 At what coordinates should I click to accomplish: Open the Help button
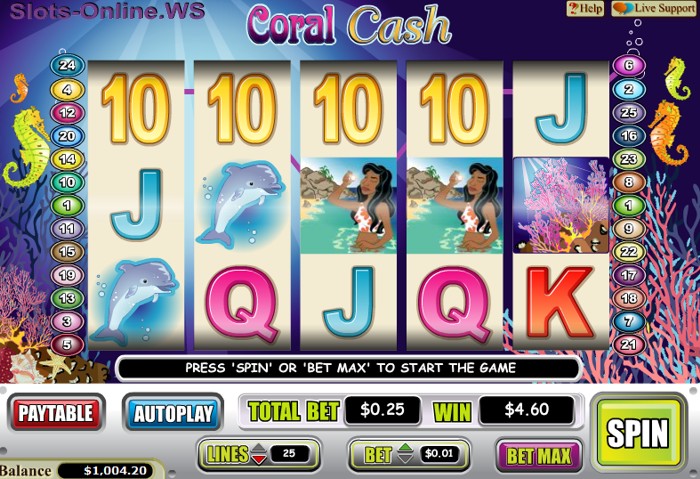(x=585, y=8)
